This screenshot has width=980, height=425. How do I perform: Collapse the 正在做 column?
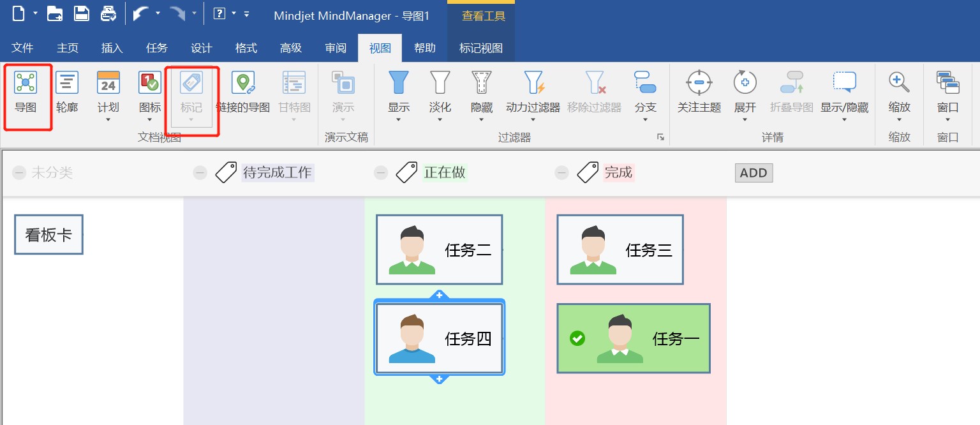pos(381,172)
